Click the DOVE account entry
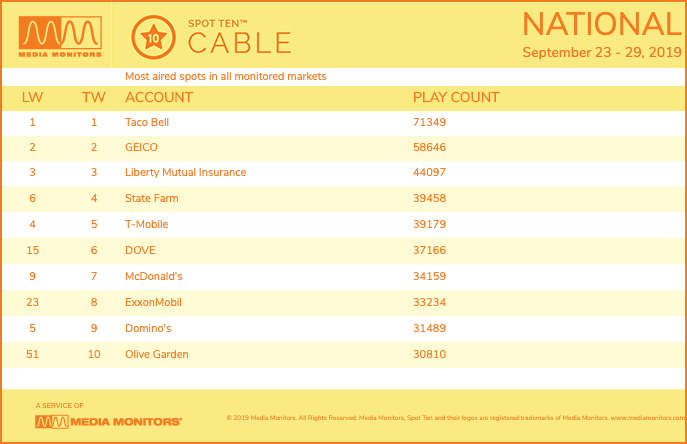The image size is (687, 444). (x=140, y=250)
